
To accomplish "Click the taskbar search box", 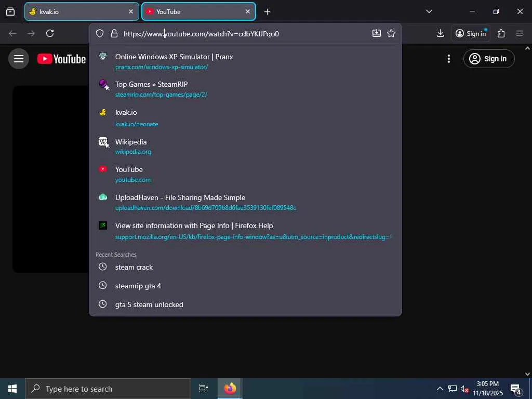I will coord(108,389).
